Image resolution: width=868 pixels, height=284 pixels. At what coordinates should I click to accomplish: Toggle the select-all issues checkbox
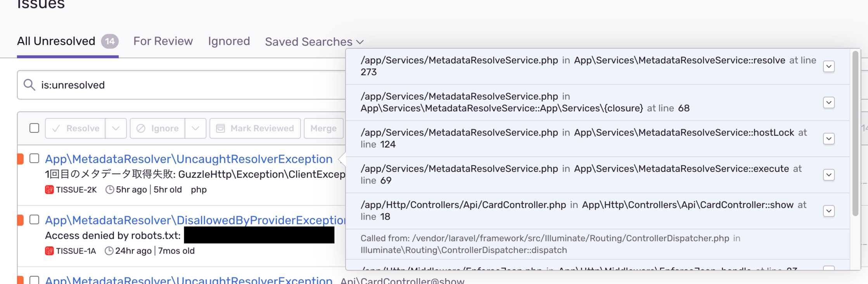pos(35,128)
